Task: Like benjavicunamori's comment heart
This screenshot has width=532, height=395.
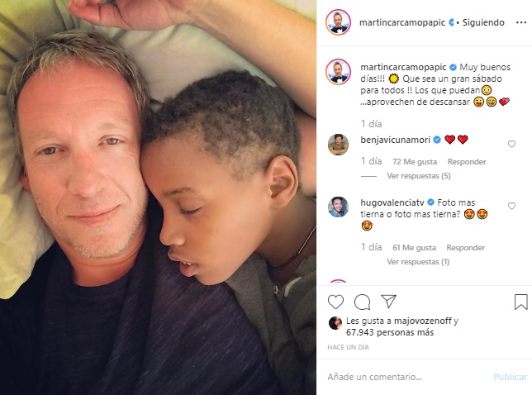Action: click(511, 145)
